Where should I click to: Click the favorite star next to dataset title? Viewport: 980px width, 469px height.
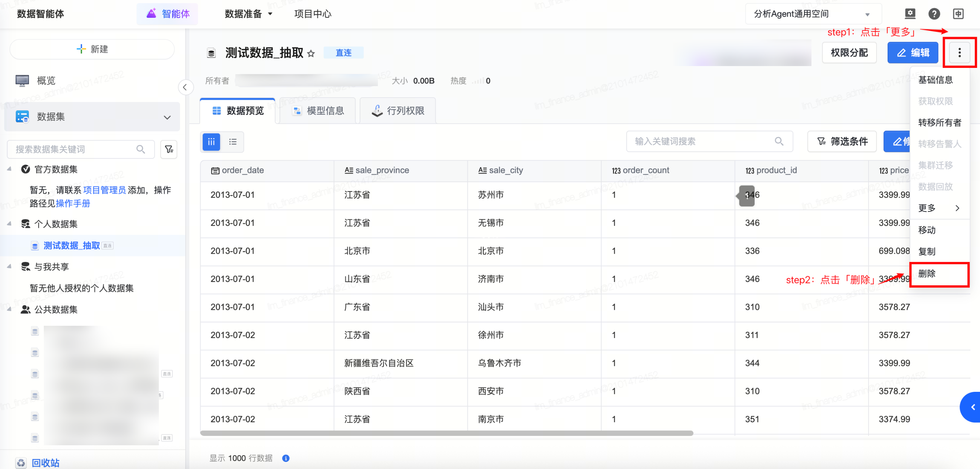[311, 53]
